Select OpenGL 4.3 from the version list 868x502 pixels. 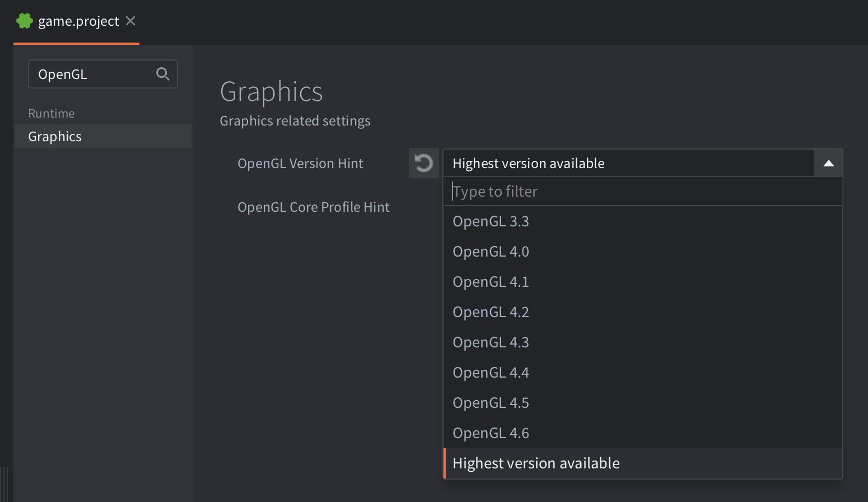491,342
